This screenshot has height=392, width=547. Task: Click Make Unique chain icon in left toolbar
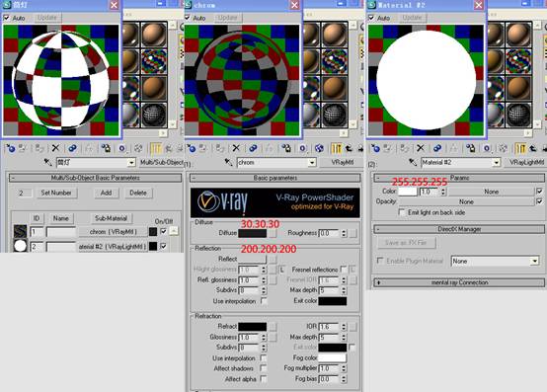pyautogui.click(x=72, y=148)
